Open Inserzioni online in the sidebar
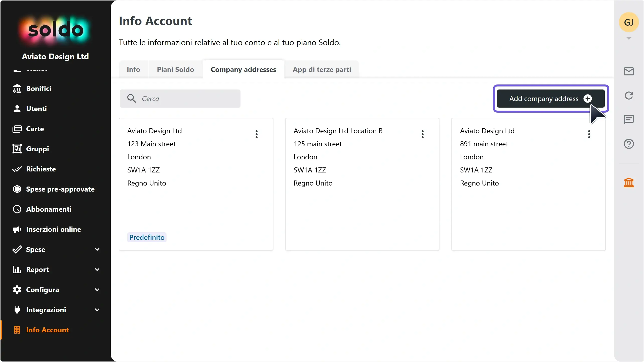Image resolution: width=644 pixels, height=362 pixels. [55, 229]
